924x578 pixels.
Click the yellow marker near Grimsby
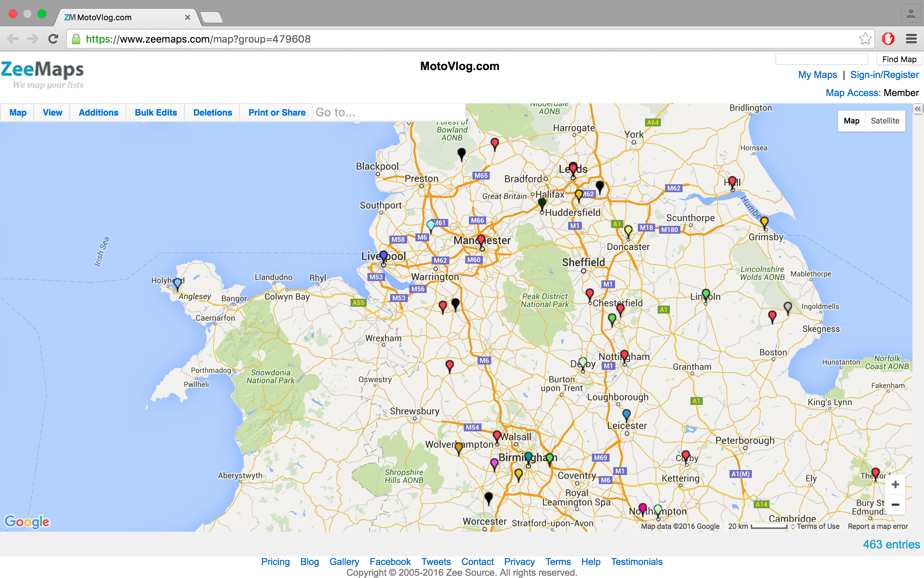coord(764,222)
